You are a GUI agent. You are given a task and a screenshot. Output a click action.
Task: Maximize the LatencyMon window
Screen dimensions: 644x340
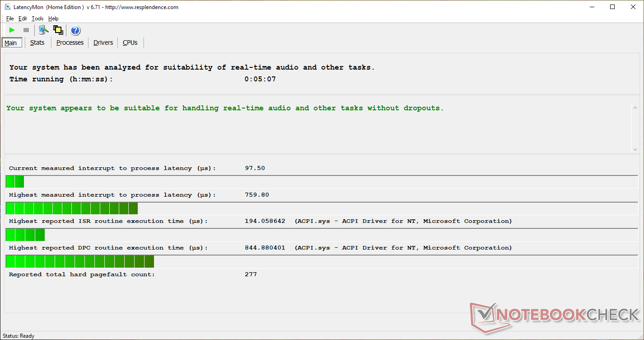612,7
